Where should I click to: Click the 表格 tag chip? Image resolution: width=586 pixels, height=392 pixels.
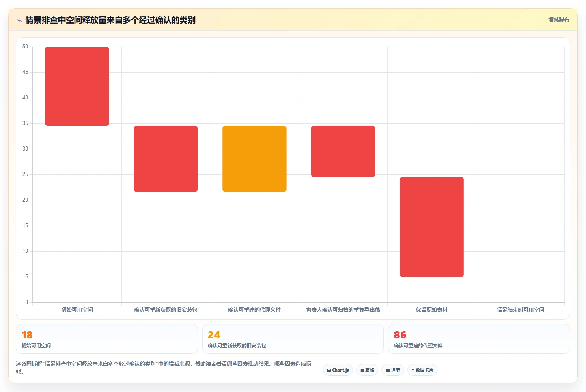coord(367,370)
